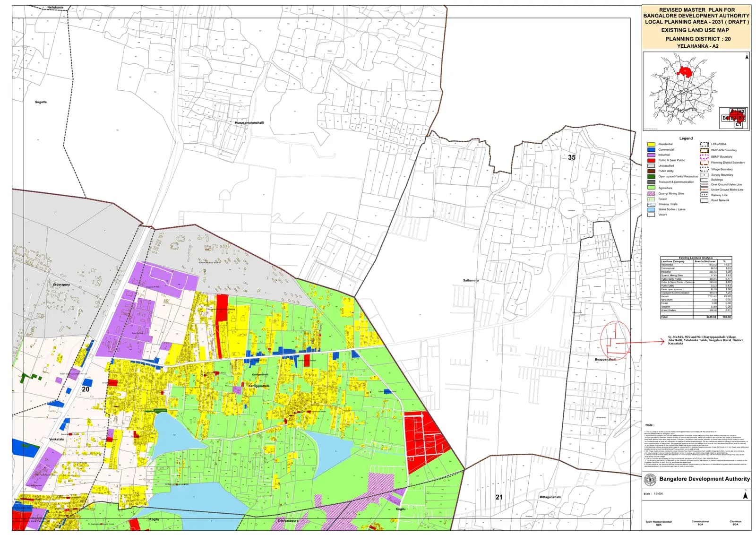Select the hatched Quarry/Mining Sites swatch

coord(651,193)
